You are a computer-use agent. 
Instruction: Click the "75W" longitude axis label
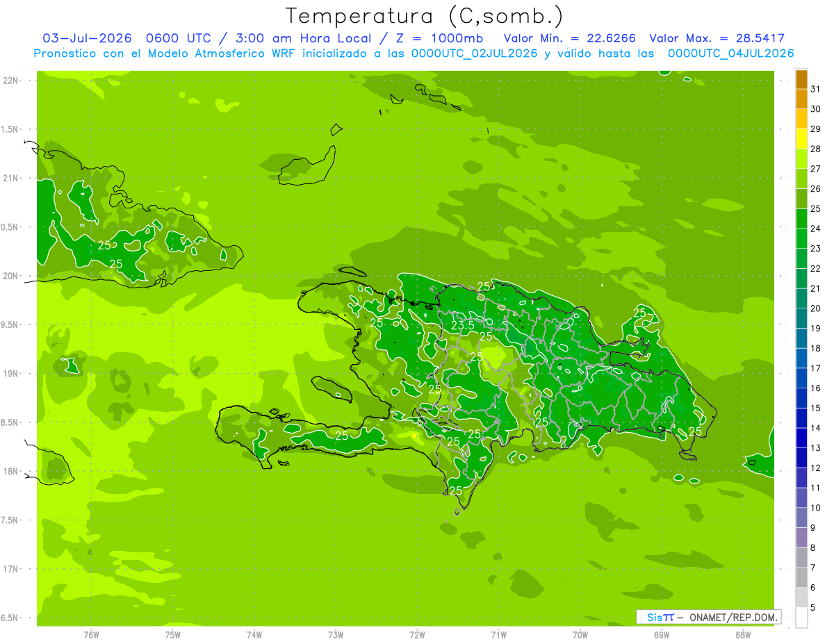point(173,635)
